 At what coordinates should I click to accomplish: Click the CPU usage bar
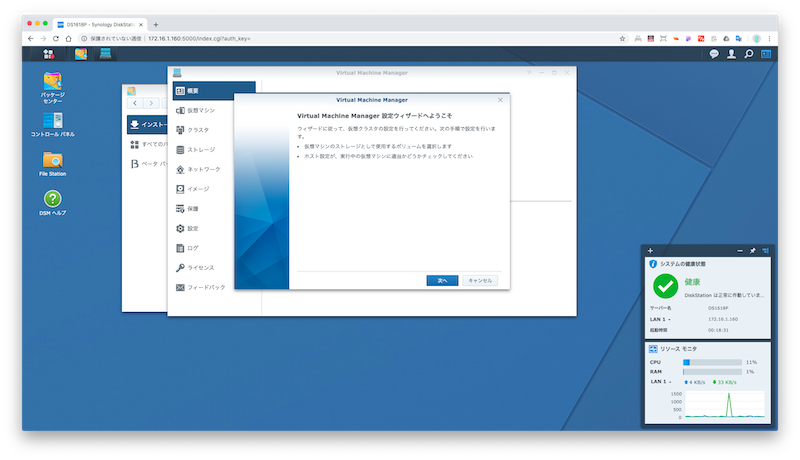(712, 362)
